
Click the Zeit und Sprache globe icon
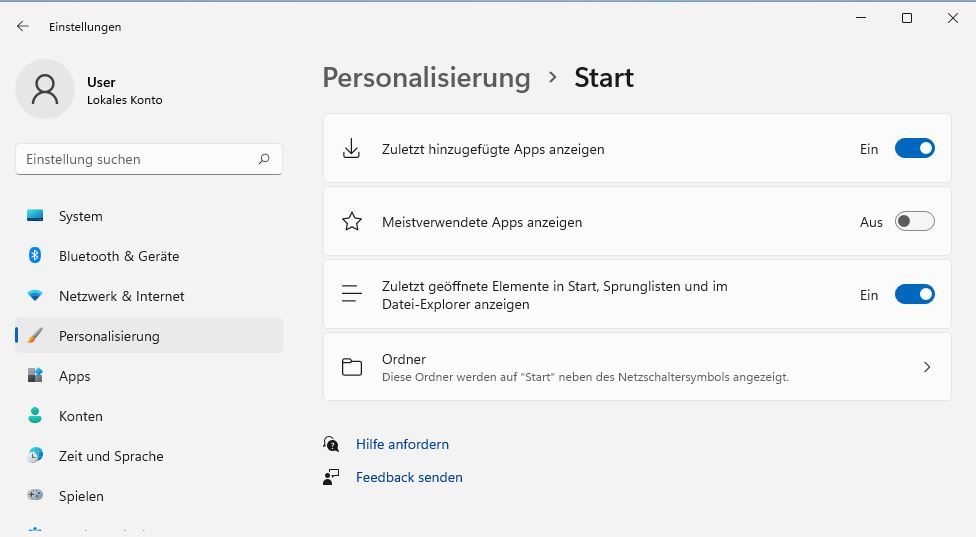[x=35, y=456]
